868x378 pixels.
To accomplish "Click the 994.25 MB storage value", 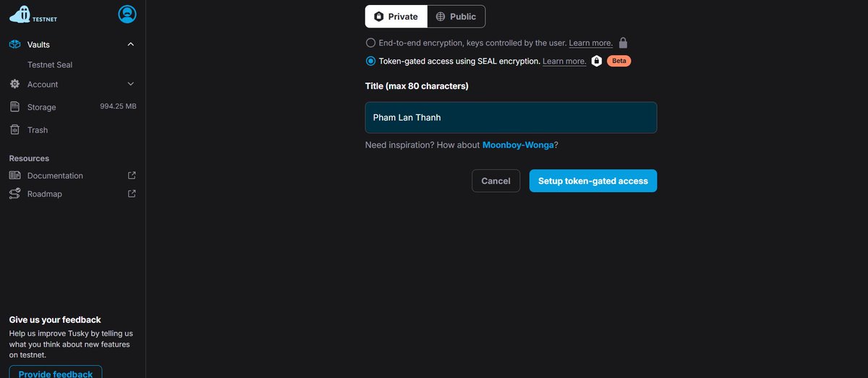I will 118,106.
